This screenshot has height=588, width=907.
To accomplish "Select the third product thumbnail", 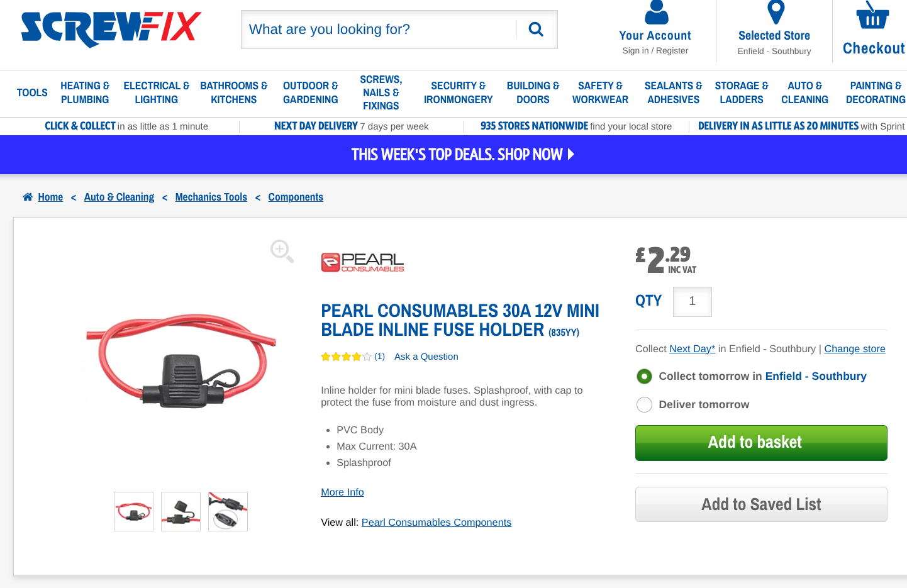I will click(x=228, y=511).
